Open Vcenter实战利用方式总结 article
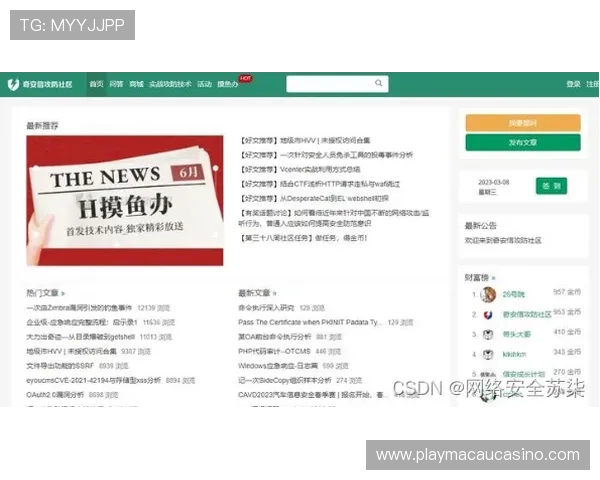The image size is (600, 480). click(x=300, y=169)
